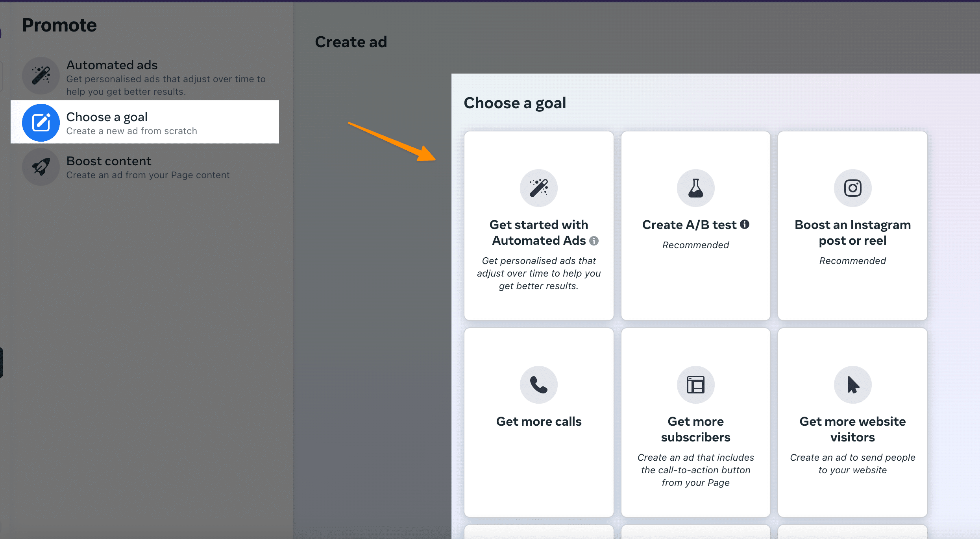Pick the Boost an Instagram post or reel title
The width and height of the screenshot is (980, 539).
point(852,233)
